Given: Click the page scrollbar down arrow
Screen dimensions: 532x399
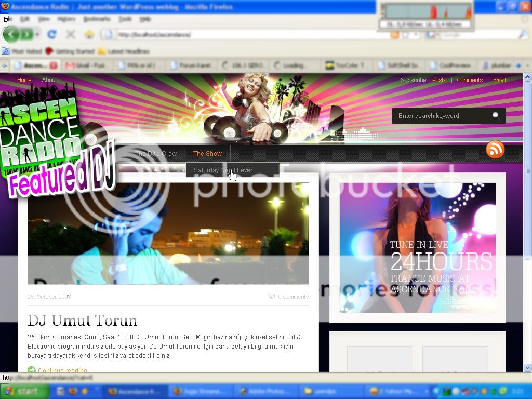Looking at the screenshot, I should coord(528,367).
